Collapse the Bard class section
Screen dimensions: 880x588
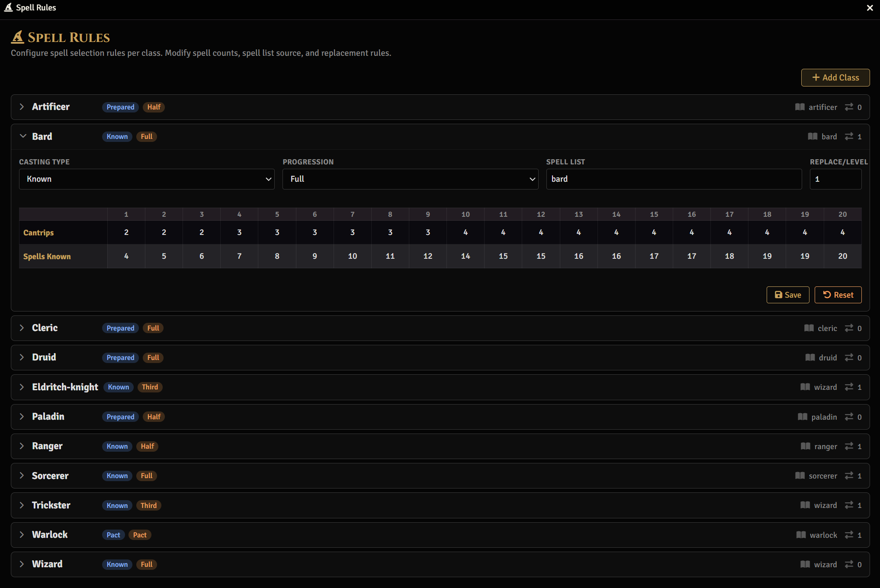click(23, 136)
